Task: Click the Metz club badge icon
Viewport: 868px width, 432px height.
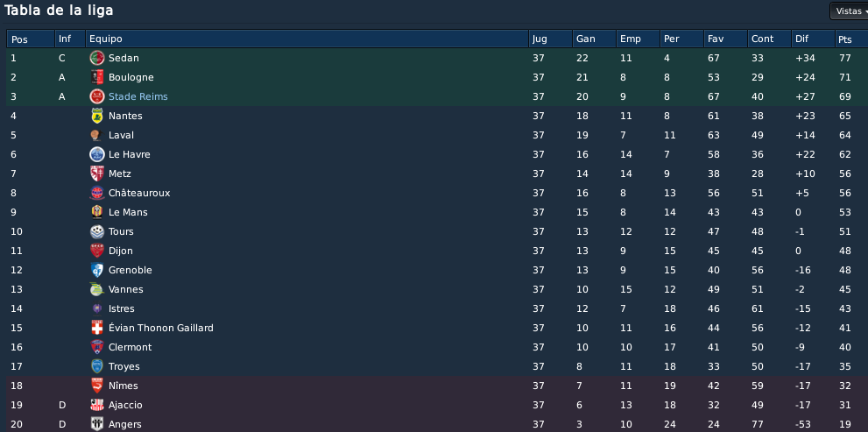Action: pyautogui.click(x=97, y=174)
